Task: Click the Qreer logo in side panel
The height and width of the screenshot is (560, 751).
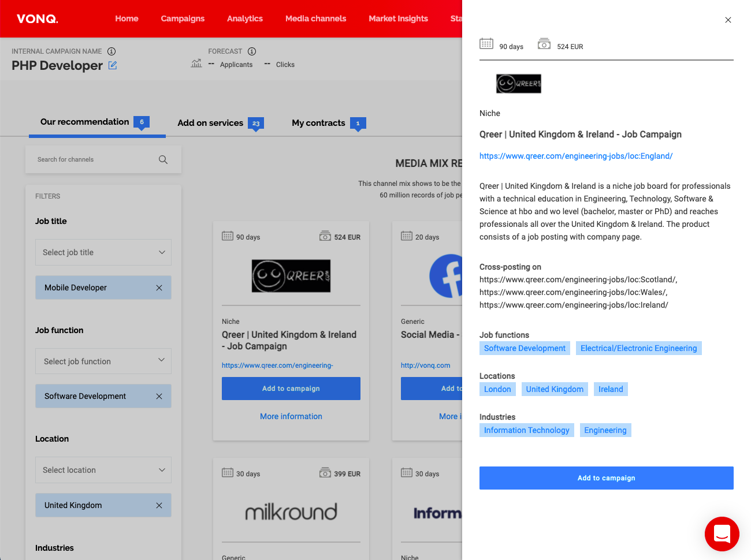Action: [x=519, y=84]
